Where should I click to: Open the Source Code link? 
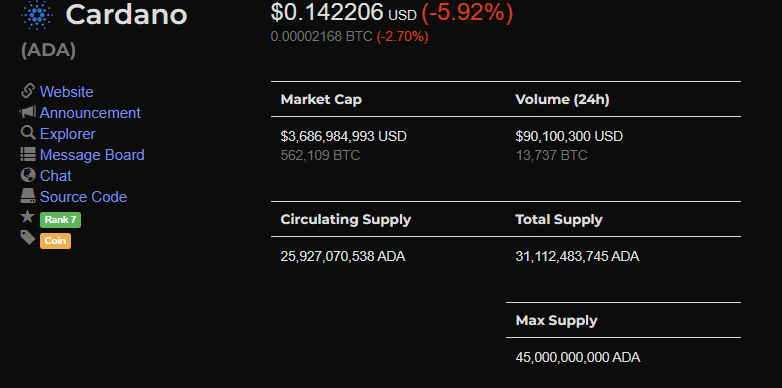tap(83, 196)
